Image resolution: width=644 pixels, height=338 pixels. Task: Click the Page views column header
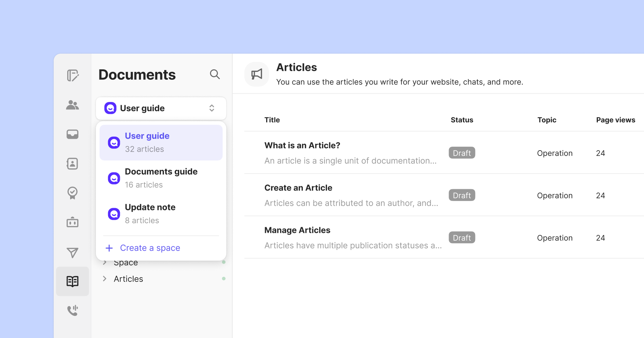point(616,120)
